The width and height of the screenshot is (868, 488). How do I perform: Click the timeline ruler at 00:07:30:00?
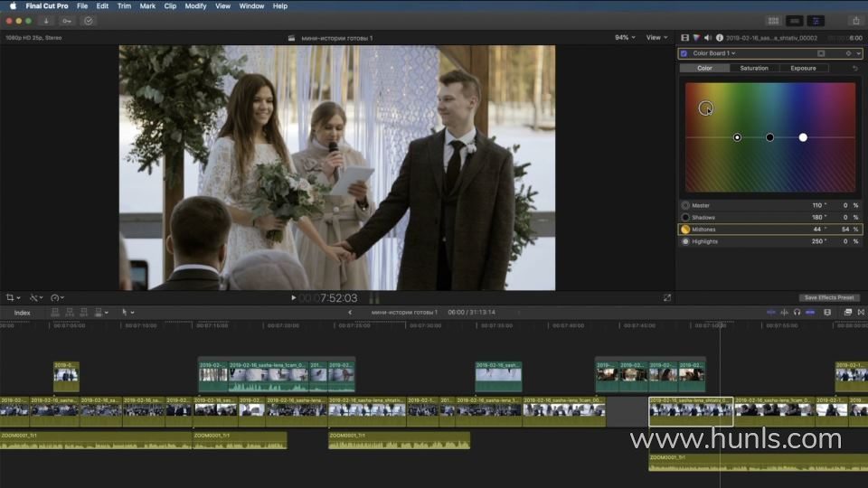click(425, 326)
